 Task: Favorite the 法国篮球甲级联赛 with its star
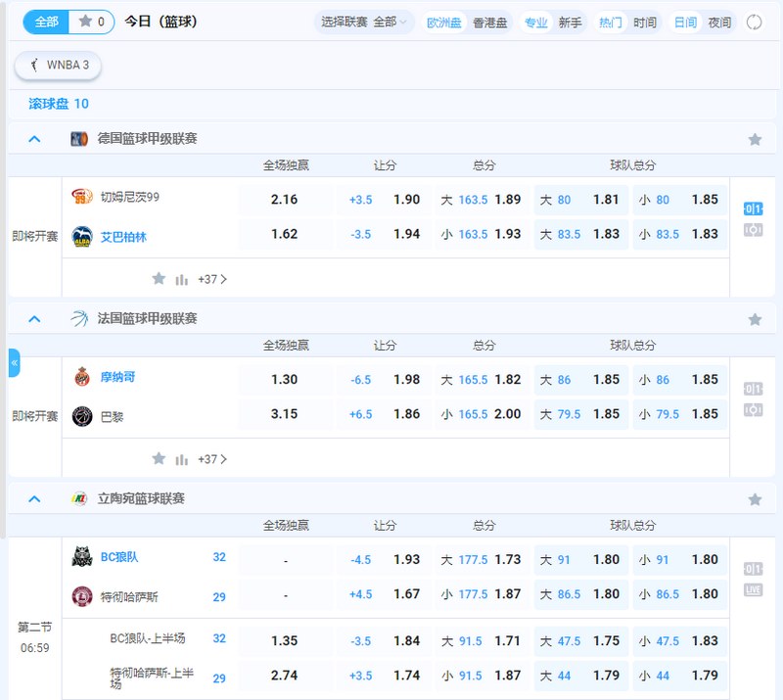tap(754, 318)
